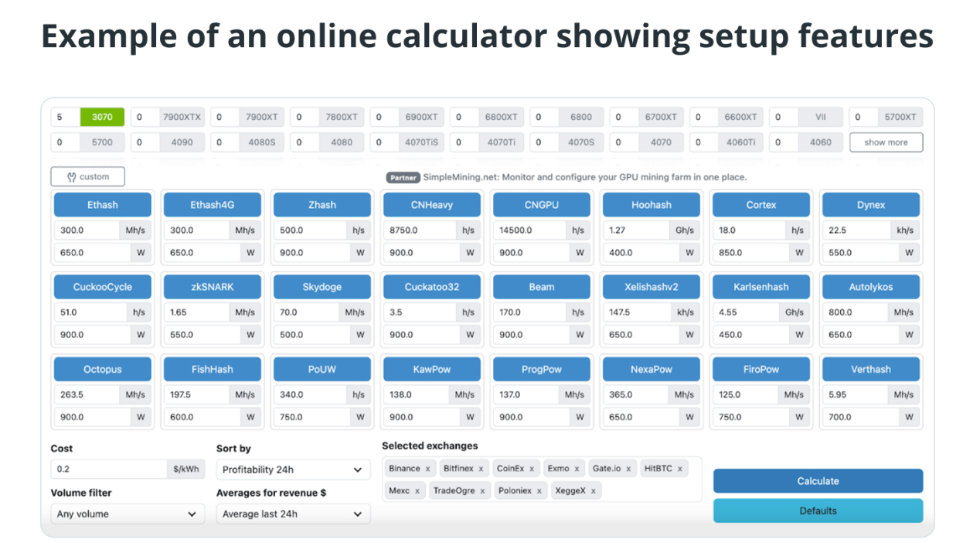
Task: Remove Bitfinex exchange tag
Action: (x=481, y=469)
